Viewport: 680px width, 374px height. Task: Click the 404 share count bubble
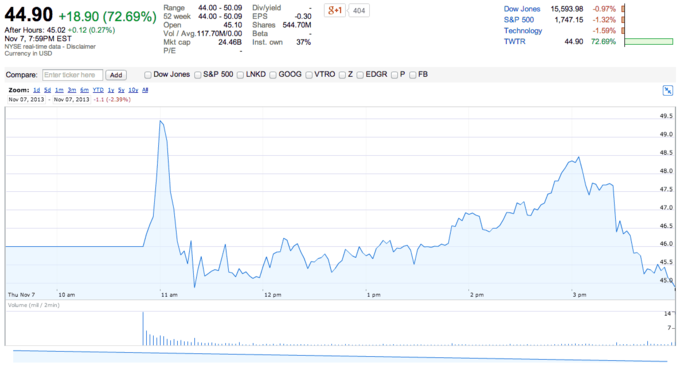click(x=359, y=10)
